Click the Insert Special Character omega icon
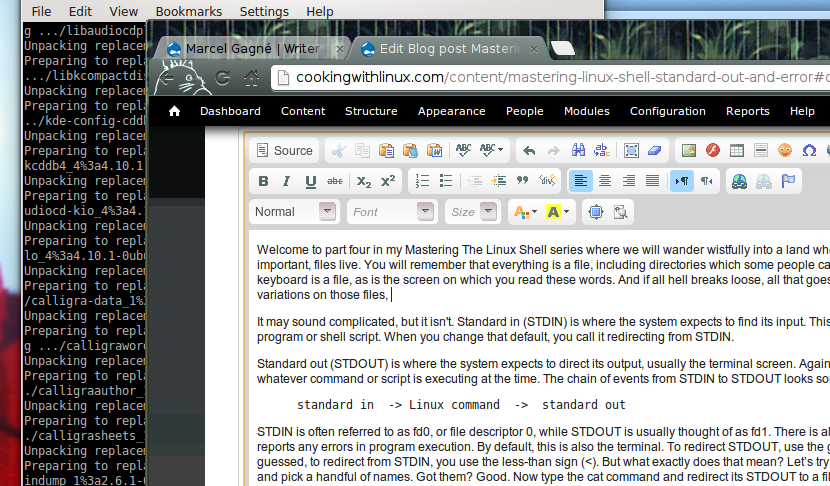The width and height of the screenshot is (830, 486). 809,151
